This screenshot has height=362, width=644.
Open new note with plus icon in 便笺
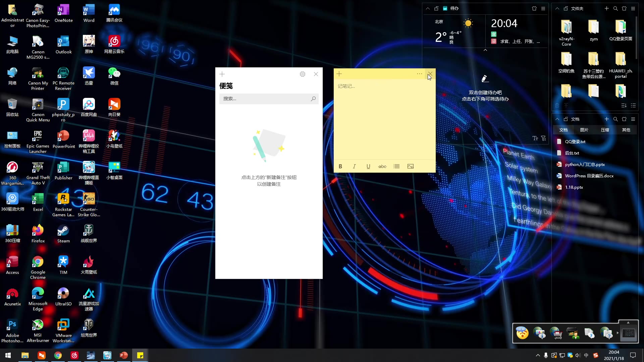tap(222, 74)
